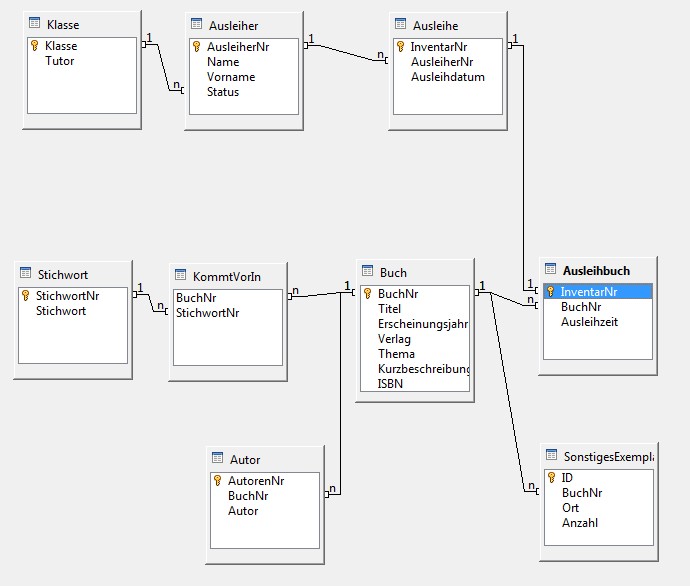Image resolution: width=690 pixels, height=586 pixels.
Task: Click the key icon next to StichwortNr in Stichwort
Action: pyautogui.click(x=25, y=296)
